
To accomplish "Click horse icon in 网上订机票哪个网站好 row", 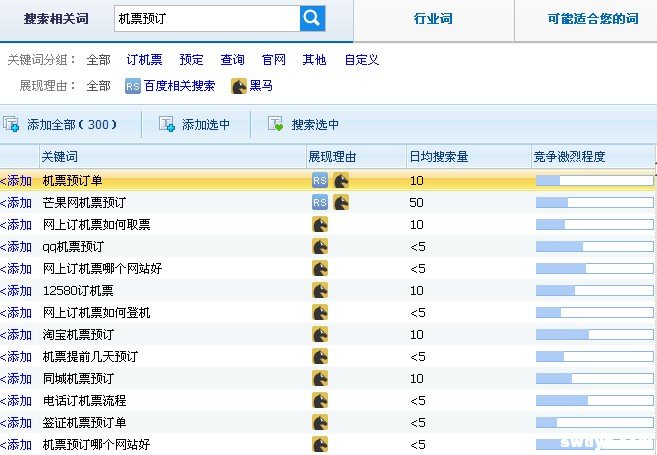I will click(320, 269).
